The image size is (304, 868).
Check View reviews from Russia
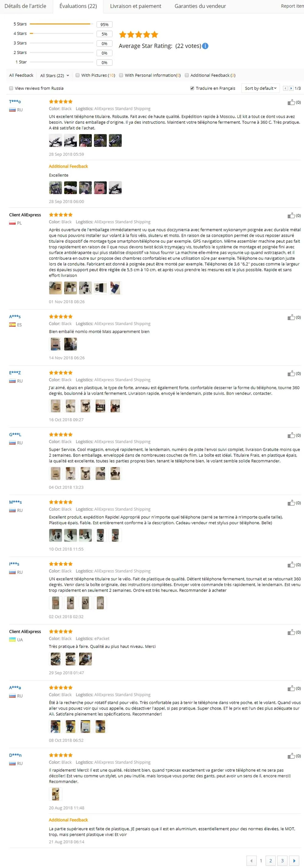11,88
